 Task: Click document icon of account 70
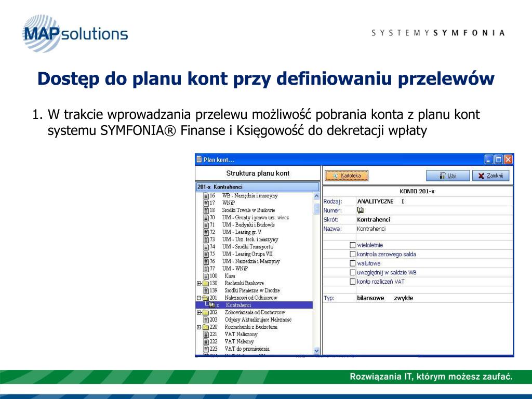(x=206, y=218)
